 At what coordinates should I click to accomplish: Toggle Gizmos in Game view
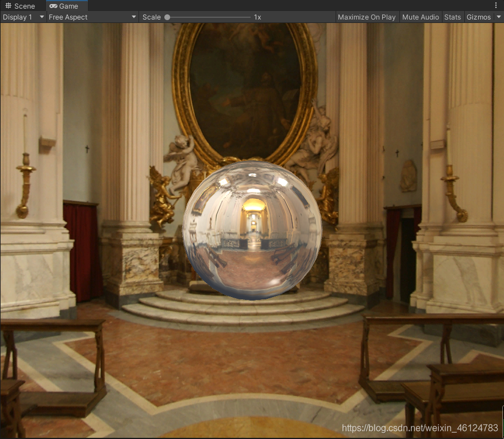[x=479, y=17]
